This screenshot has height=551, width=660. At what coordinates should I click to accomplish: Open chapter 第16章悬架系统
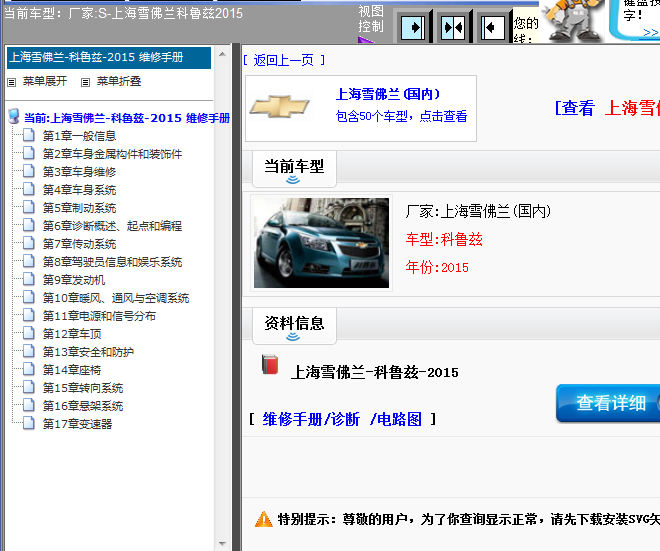83,406
